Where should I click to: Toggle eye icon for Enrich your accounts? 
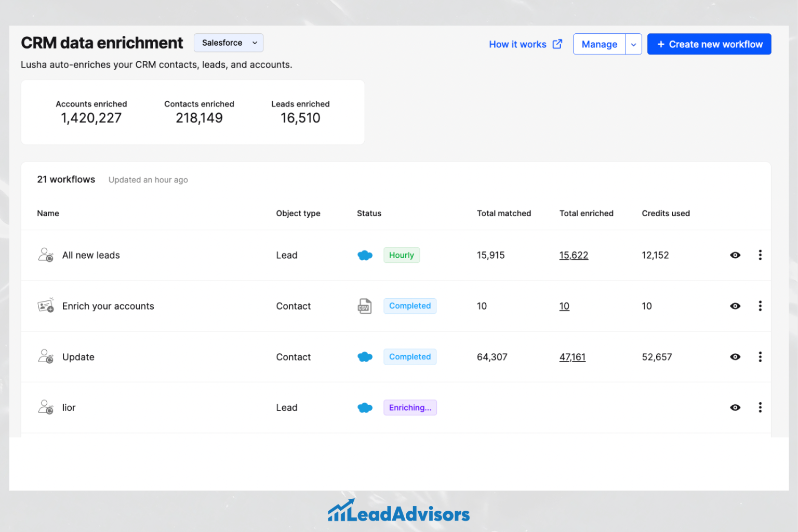[735, 306]
